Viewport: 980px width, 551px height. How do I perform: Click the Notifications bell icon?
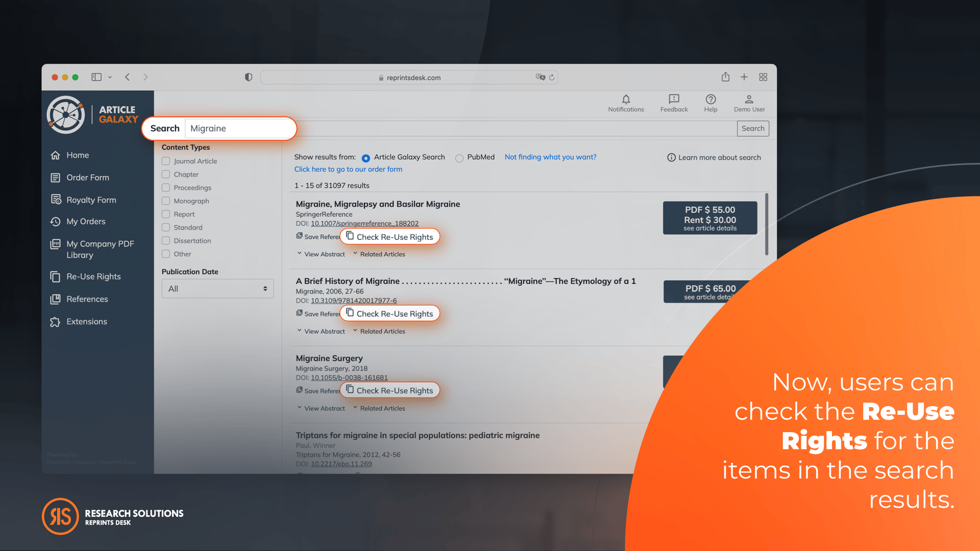(624, 99)
